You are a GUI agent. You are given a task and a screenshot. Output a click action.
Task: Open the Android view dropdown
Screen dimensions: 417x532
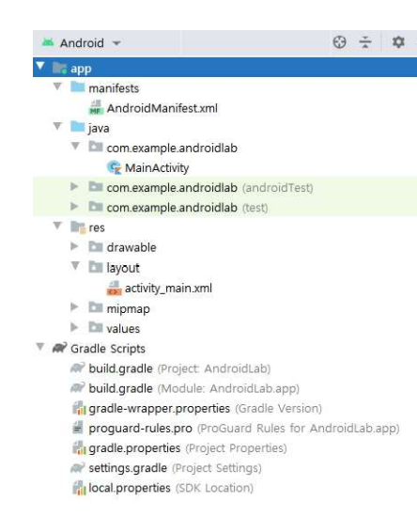point(81,42)
